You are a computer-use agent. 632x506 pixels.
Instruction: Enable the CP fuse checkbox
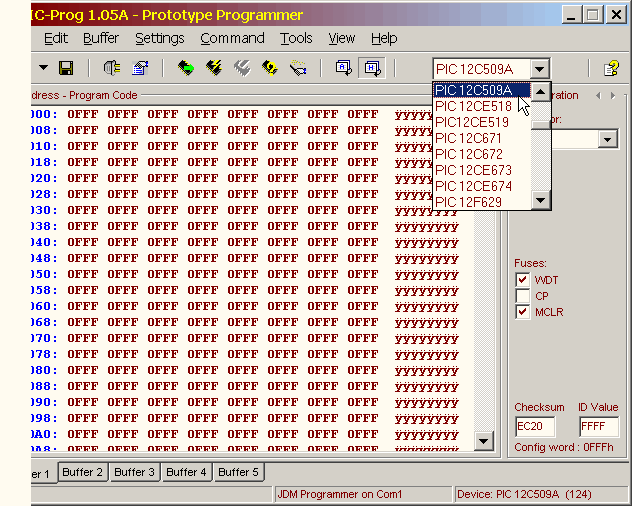[522, 296]
